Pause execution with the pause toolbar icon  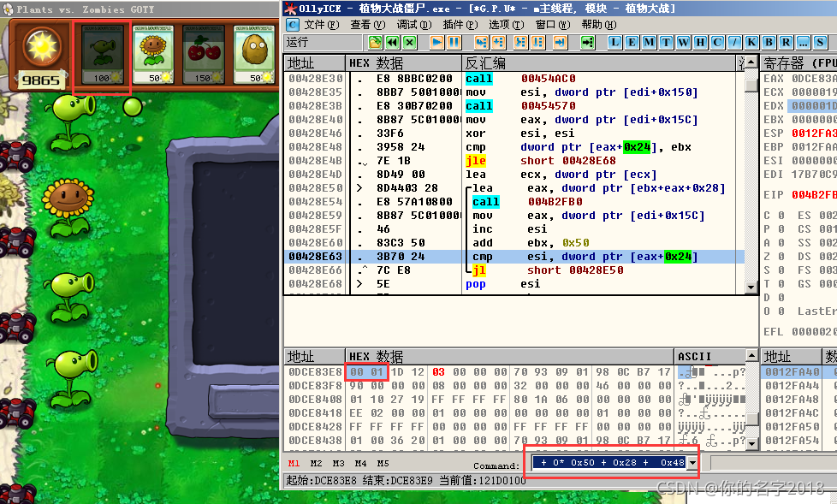(454, 42)
